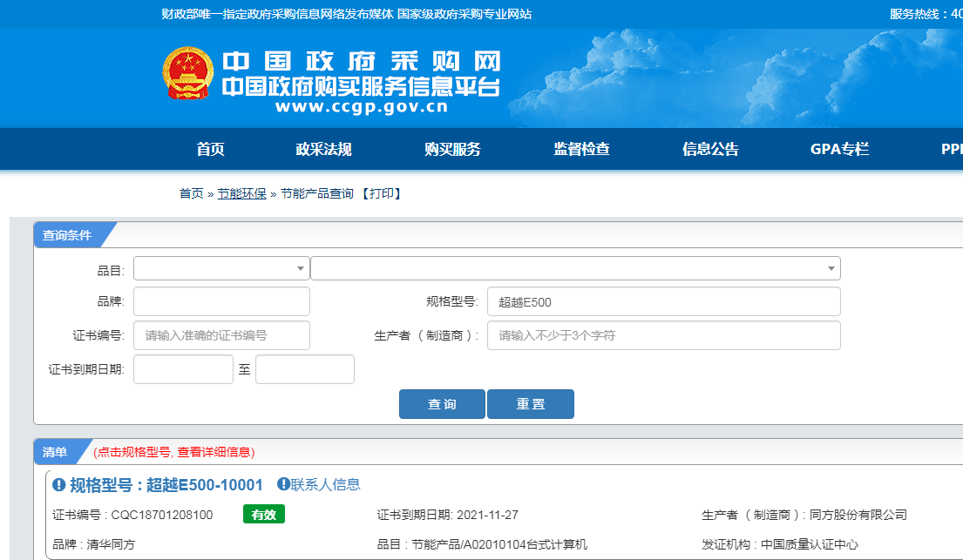963x560 pixels.
Task: Click issuing body 中国质量认证中心
Action: pyautogui.click(x=810, y=544)
